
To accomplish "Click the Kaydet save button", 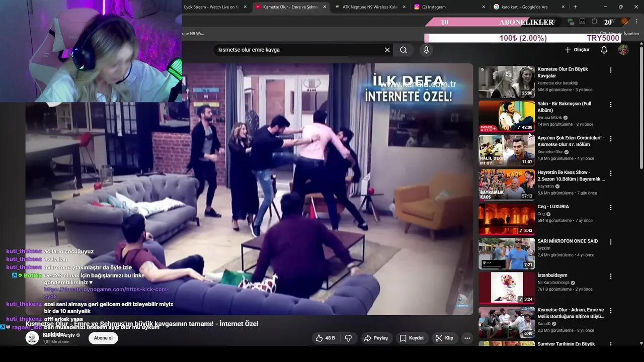I will coord(412,338).
